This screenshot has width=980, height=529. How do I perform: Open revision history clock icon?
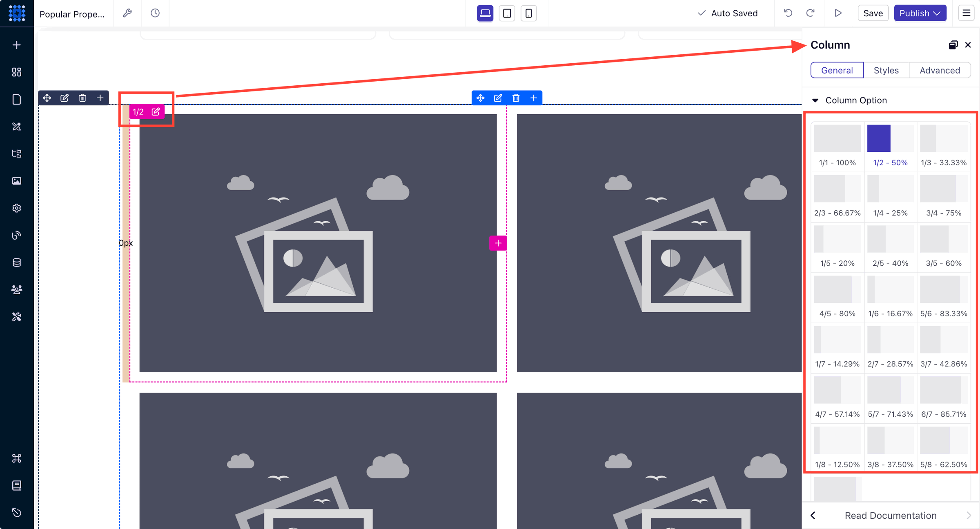tap(155, 13)
